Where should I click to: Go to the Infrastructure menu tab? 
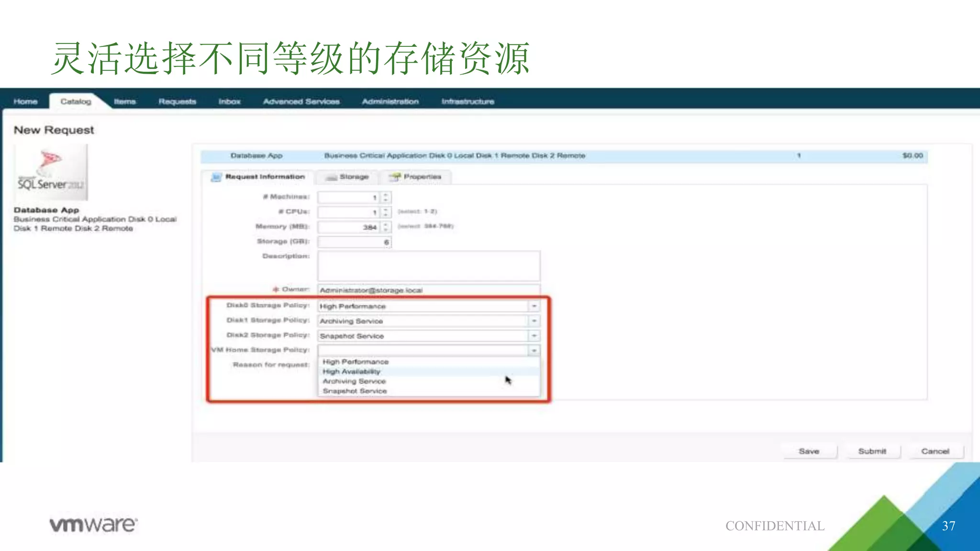click(x=468, y=101)
